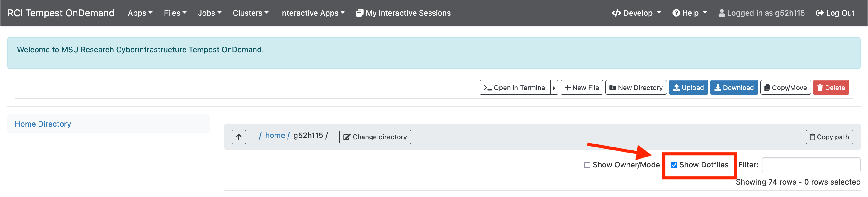Click the folder icon on New Directory
Image resolution: width=868 pixels, height=197 pixels.
coord(613,88)
